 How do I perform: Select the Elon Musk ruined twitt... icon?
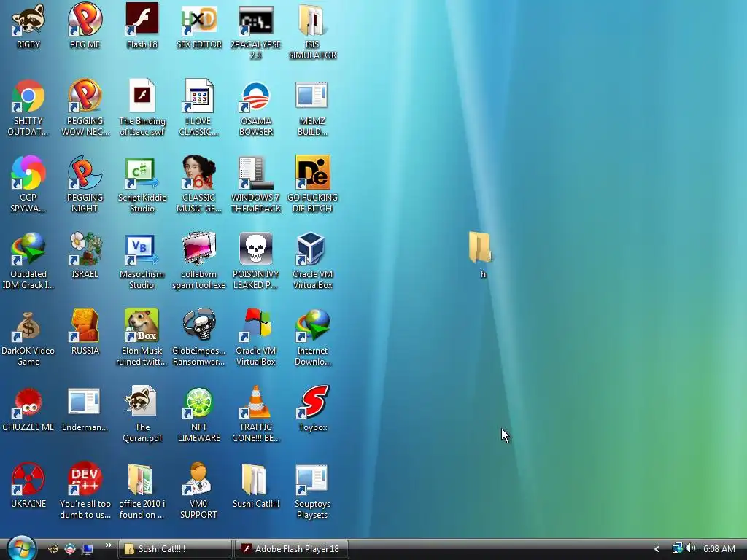142,326
